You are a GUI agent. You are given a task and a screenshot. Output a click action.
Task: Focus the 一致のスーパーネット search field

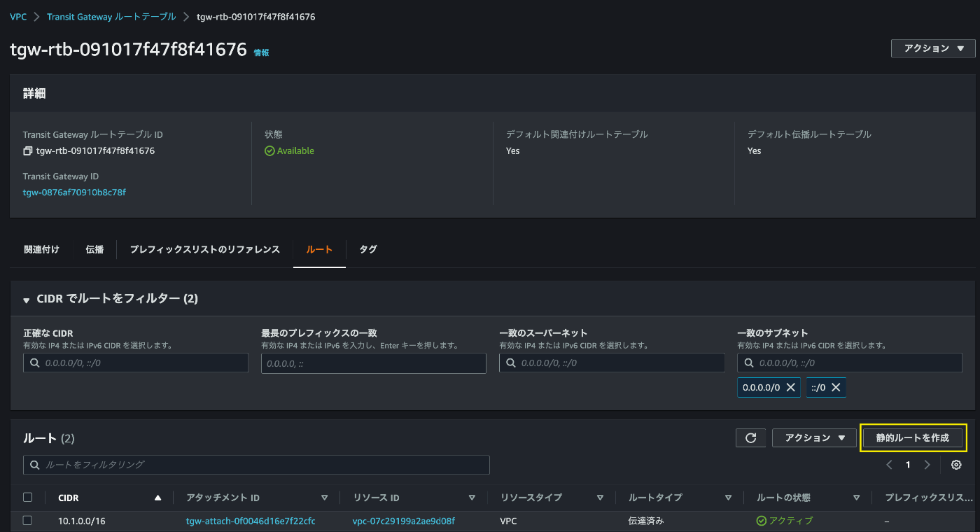pyautogui.click(x=612, y=363)
